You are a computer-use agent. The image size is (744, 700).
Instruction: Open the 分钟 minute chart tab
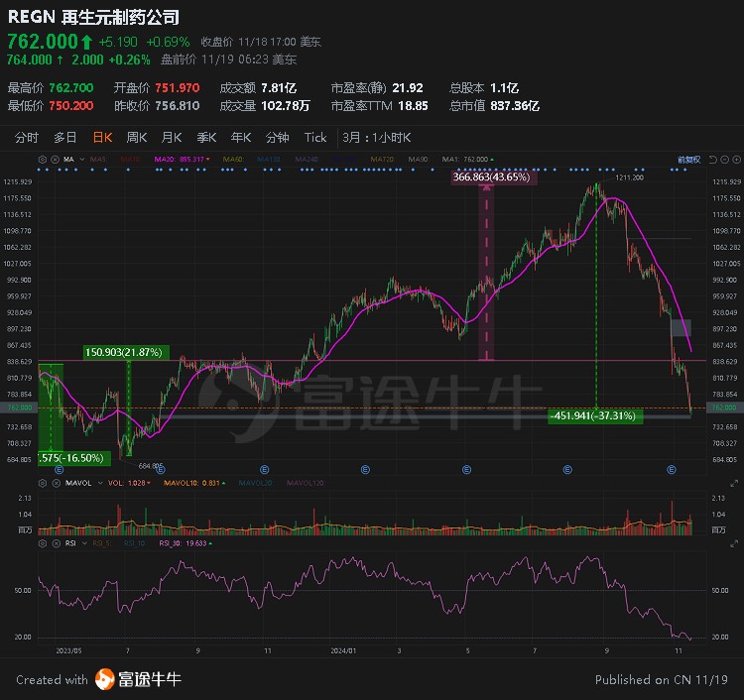point(277,138)
